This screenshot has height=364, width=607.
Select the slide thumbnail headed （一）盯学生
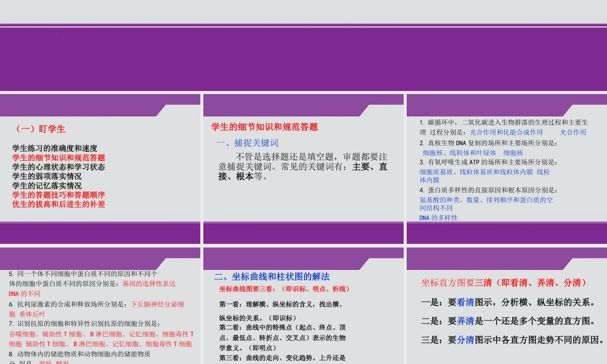100,169
